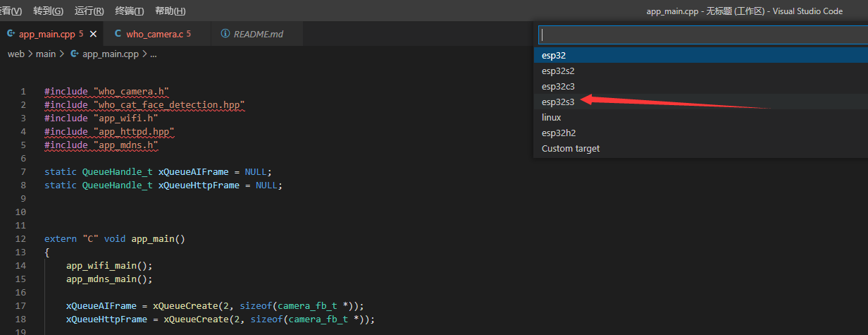Image resolution: width=868 pixels, height=335 pixels.
Task: Select the Custom target option
Action: click(700, 148)
